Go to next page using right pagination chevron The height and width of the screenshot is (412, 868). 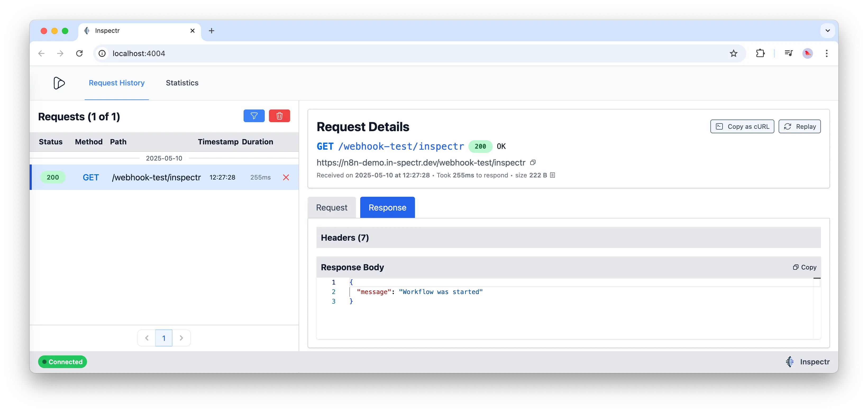tap(182, 337)
